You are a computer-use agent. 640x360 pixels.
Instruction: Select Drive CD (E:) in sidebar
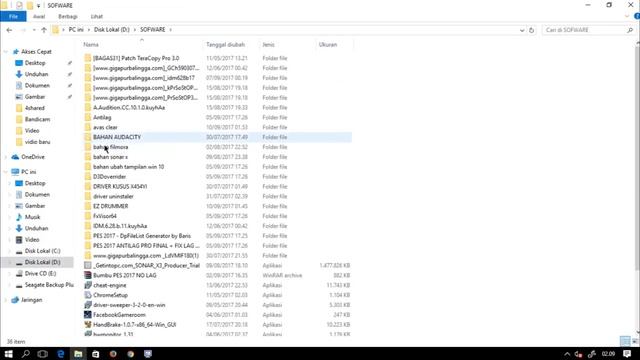pyautogui.click(x=40, y=274)
